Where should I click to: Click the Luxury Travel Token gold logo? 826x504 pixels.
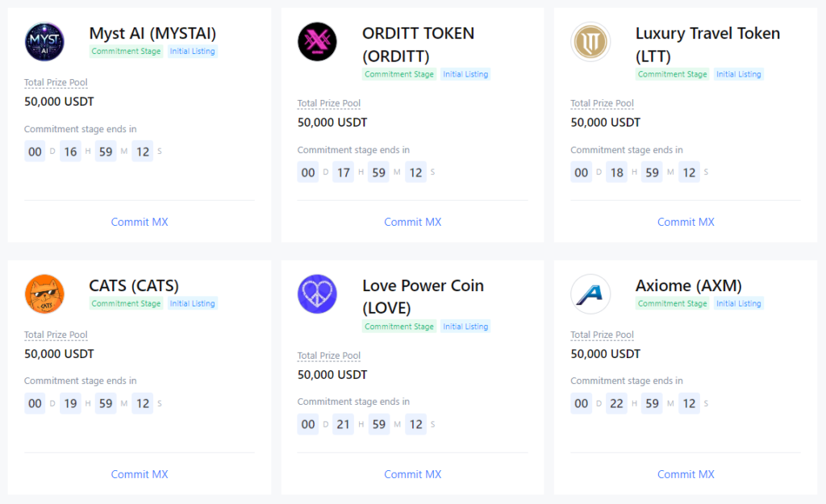(x=590, y=42)
